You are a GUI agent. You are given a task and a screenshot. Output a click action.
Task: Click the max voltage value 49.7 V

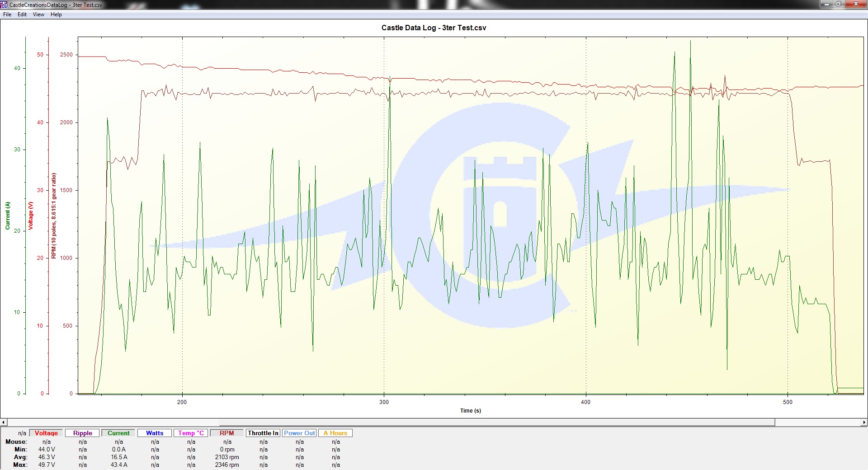[x=47, y=465]
